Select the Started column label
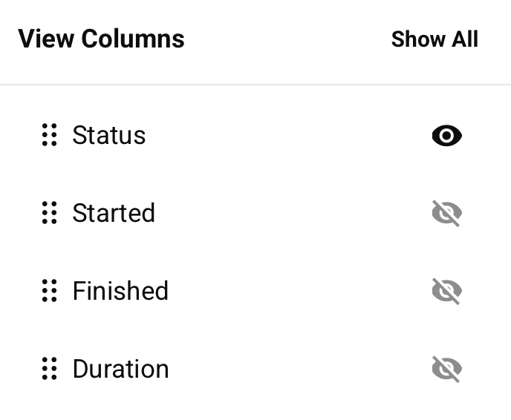This screenshot has width=511, height=420. tap(114, 213)
